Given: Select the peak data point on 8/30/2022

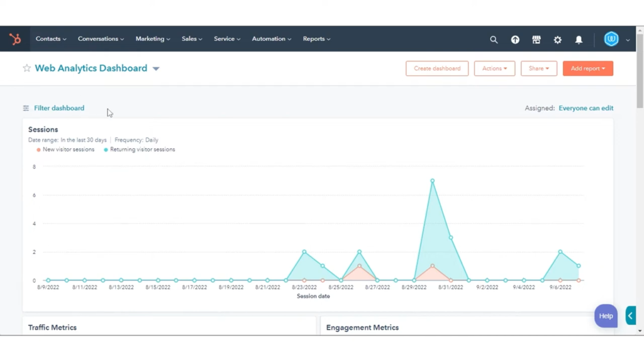Looking at the screenshot, I should [432, 181].
